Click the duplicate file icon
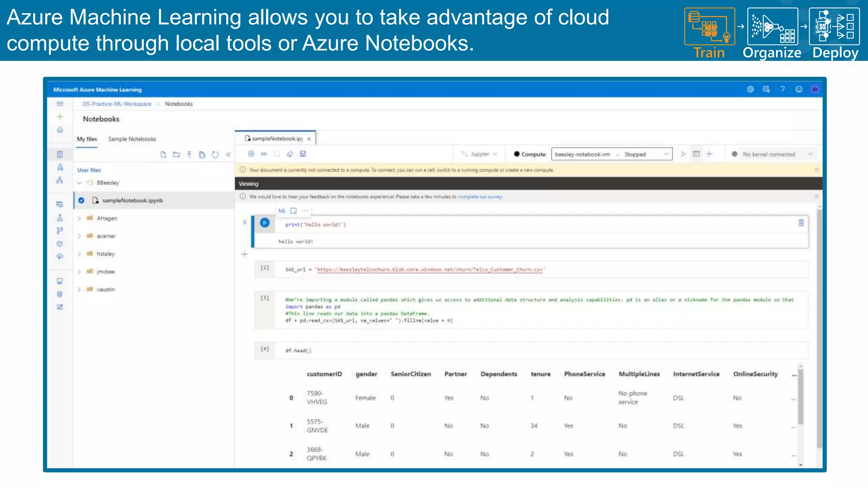The width and height of the screenshot is (868, 488). tap(202, 155)
